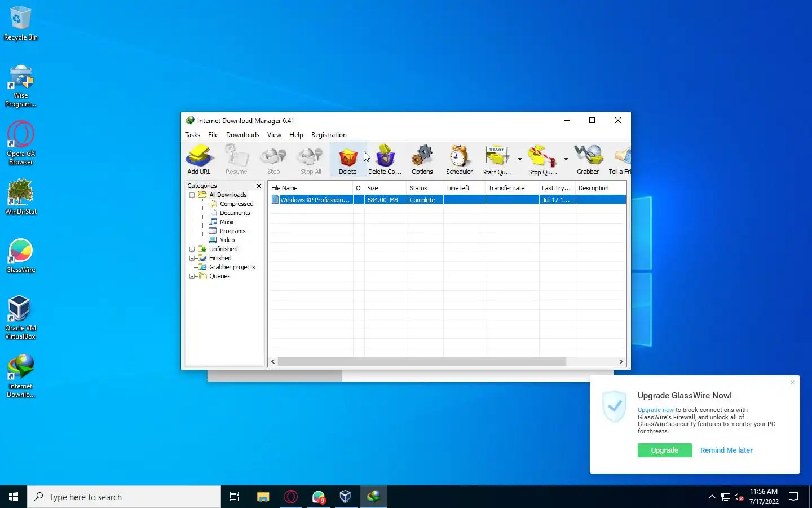
Task: Select the Music category
Action: click(227, 222)
